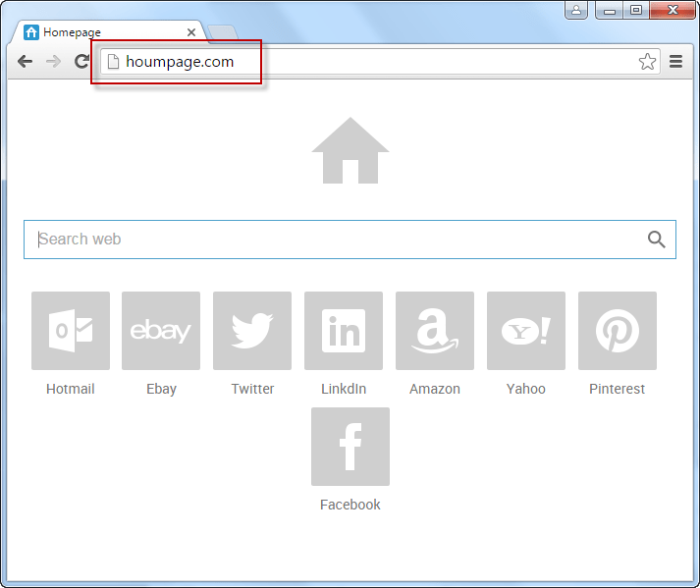Click the magnifying glass search icon
Screen dimensions: 700x588
(x=656, y=240)
